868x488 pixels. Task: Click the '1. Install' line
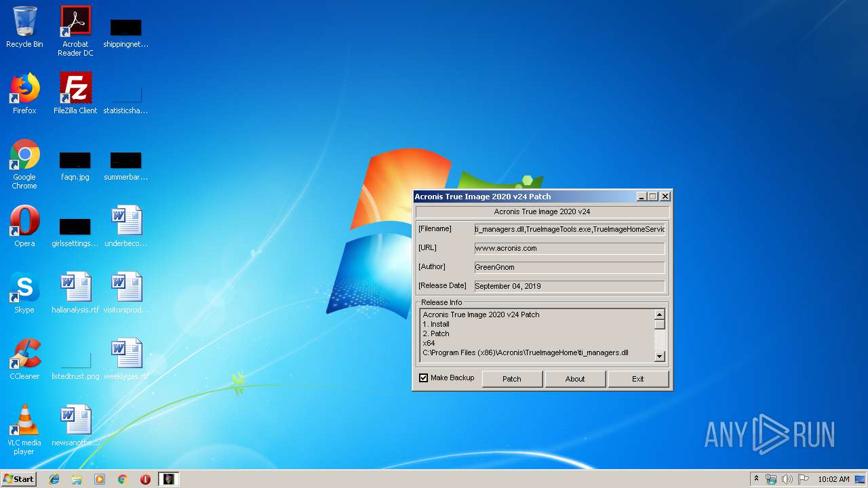tap(436, 324)
